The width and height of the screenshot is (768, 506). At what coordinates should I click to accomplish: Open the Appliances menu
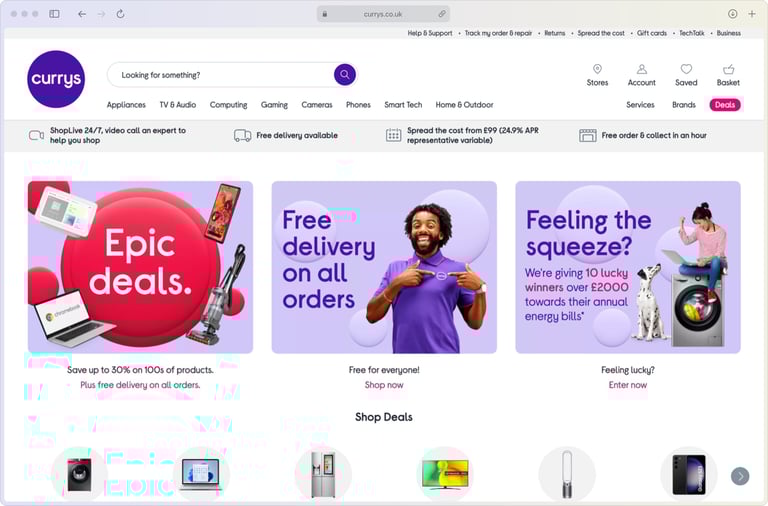point(126,105)
